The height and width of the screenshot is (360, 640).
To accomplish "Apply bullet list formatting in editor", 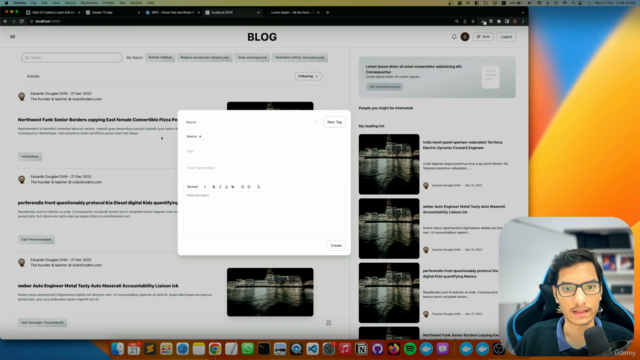I will coord(249,187).
